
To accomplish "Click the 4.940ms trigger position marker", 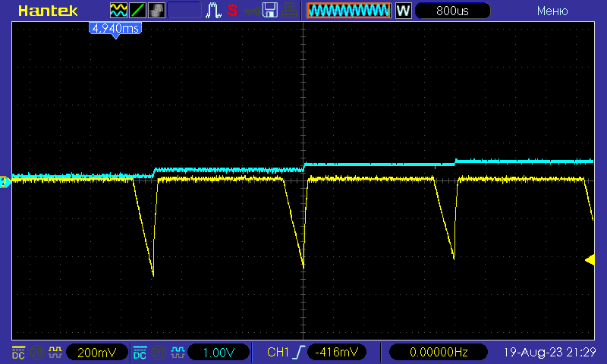I will (x=115, y=29).
